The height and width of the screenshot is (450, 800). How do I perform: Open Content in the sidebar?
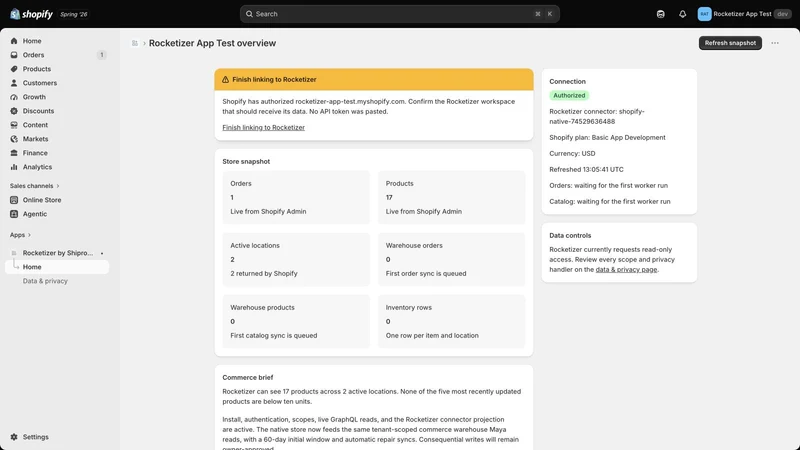[x=57, y=125]
